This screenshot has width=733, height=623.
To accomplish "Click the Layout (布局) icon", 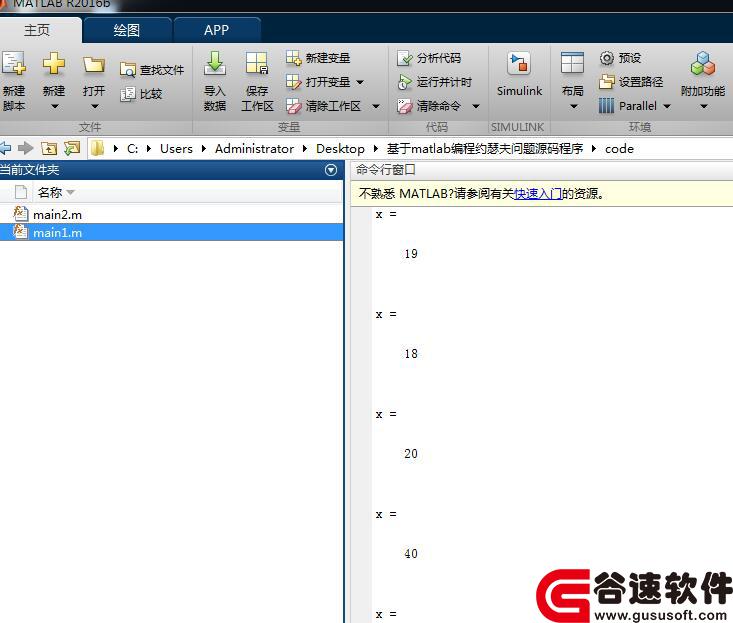I will coord(572,64).
